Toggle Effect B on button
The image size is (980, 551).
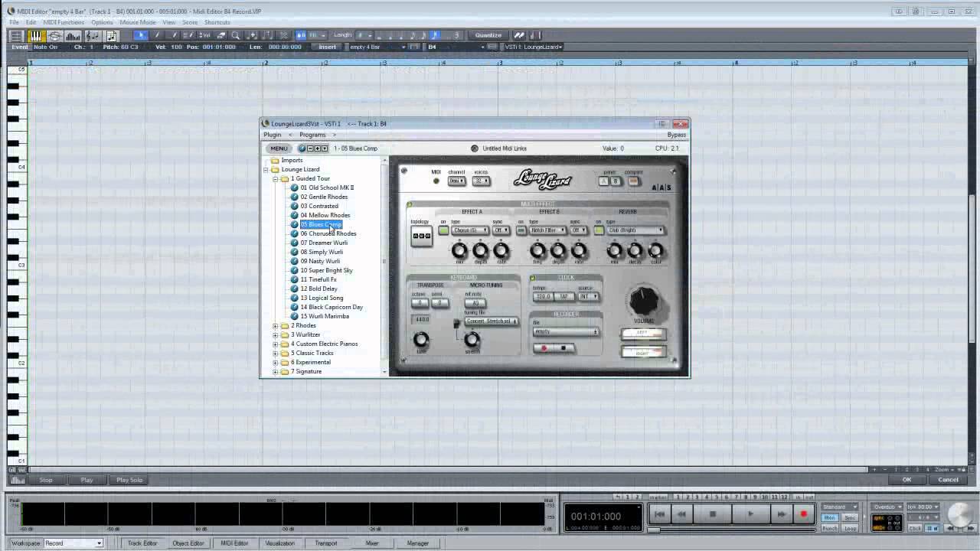(x=521, y=230)
